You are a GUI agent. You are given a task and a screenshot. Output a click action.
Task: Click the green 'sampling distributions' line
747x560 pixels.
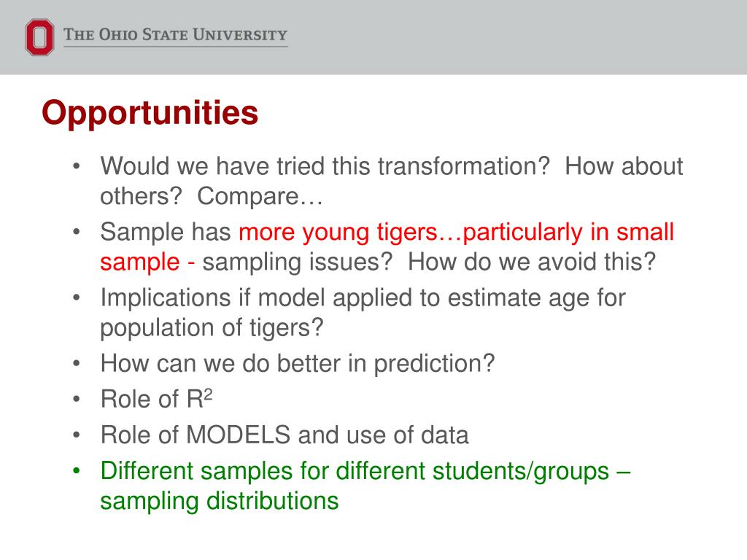[219, 501]
